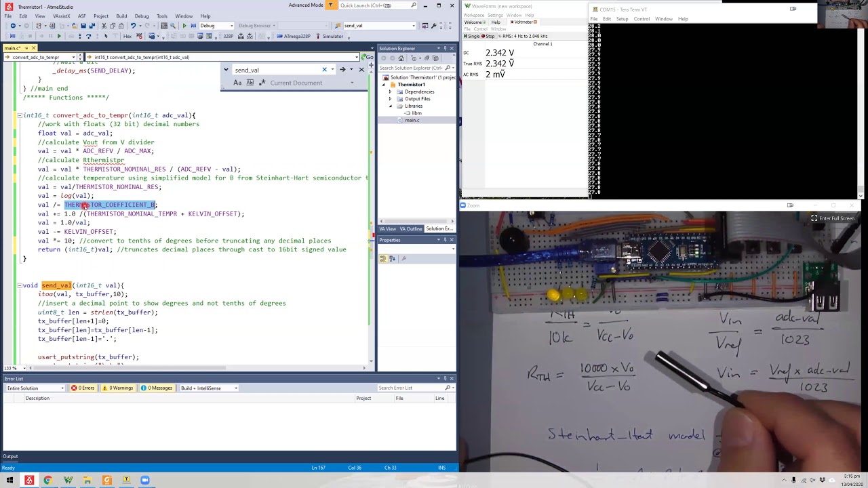Close the find box panel

[x=361, y=70]
